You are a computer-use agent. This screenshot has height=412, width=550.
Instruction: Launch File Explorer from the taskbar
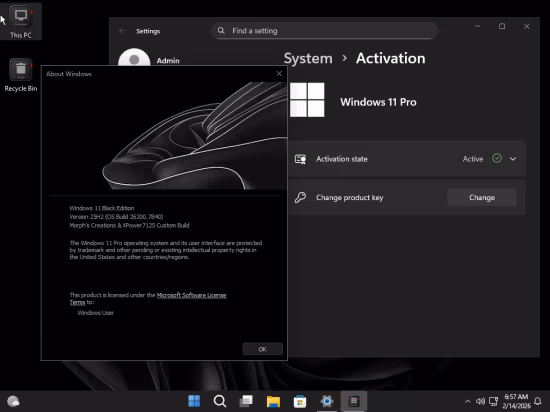click(x=273, y=401)
